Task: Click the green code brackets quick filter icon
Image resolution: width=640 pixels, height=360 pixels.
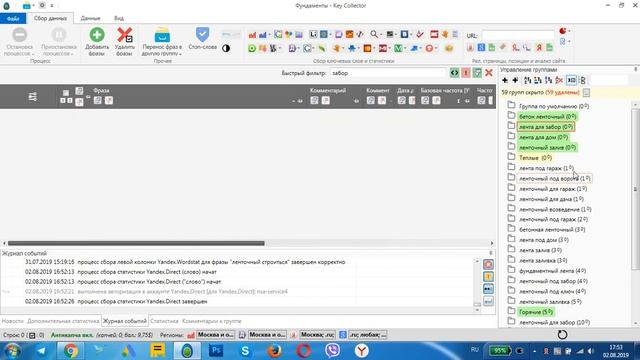Action: (x=454, y=73)
